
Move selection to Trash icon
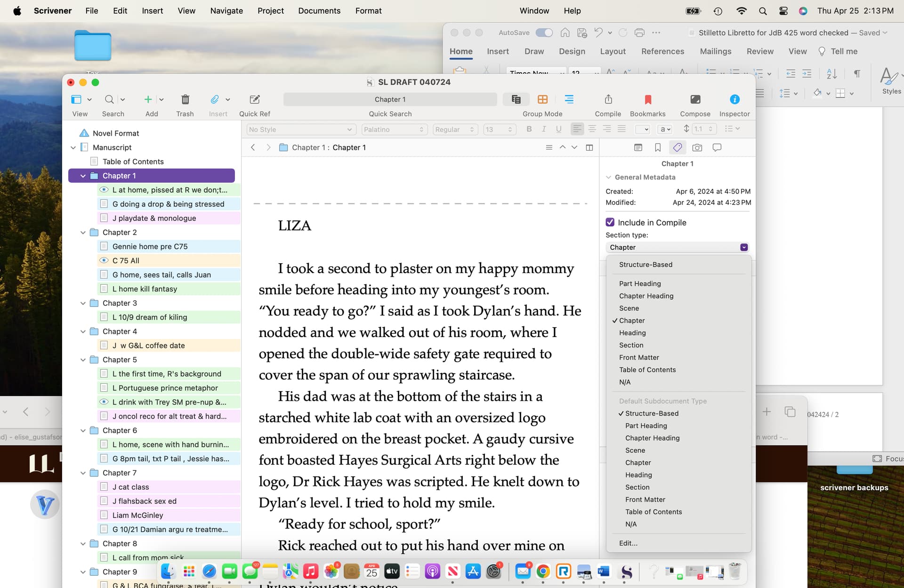(185, 99)
